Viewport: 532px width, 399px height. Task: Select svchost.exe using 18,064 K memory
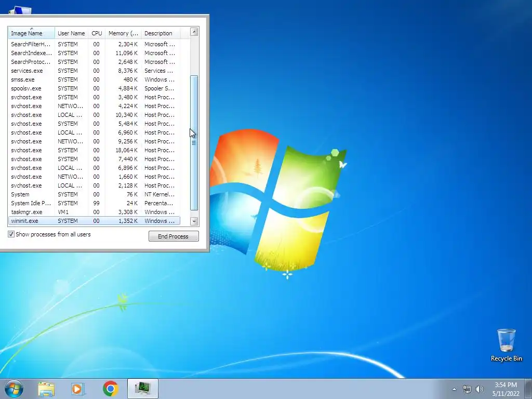[94, 150]
